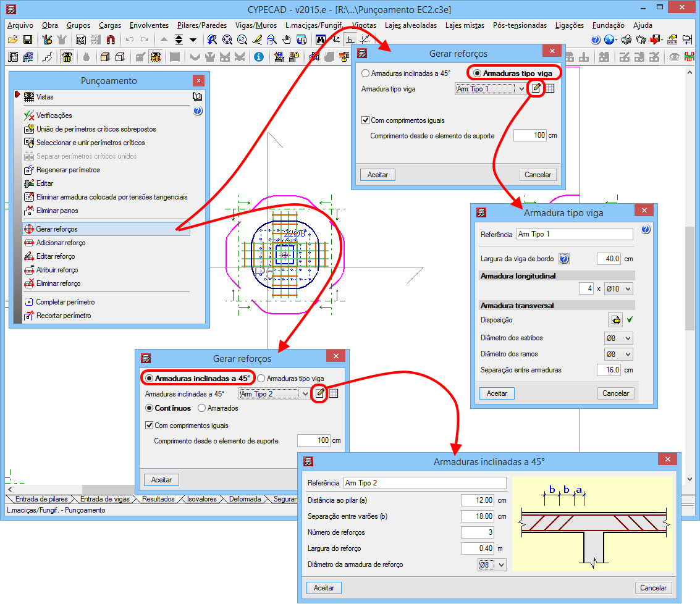Screen dimensions: 700x604
Task: Click the DXF/DWG template toolbar icon
Action: (x=81, y=40)
